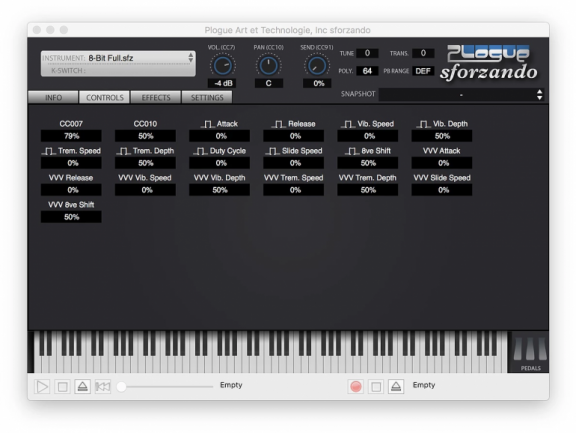Click the playback position slider handle

coord(122,387)
